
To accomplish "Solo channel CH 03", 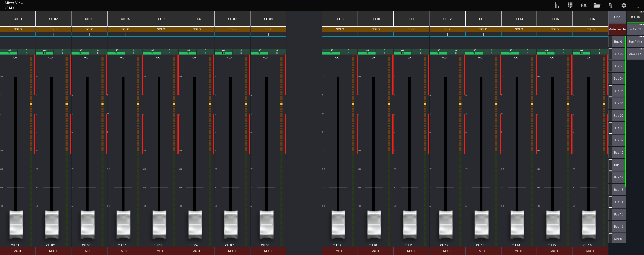I will pyautogui.click(x=89, y=29).
